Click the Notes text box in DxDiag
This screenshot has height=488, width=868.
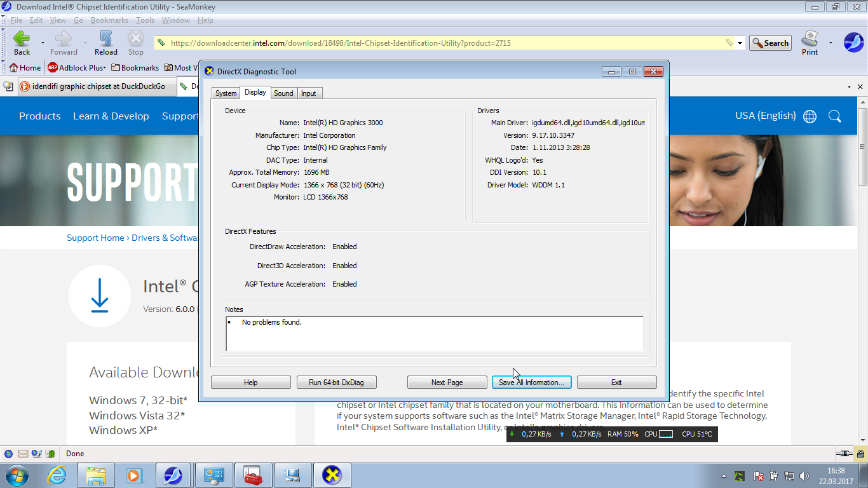point(435,334)
